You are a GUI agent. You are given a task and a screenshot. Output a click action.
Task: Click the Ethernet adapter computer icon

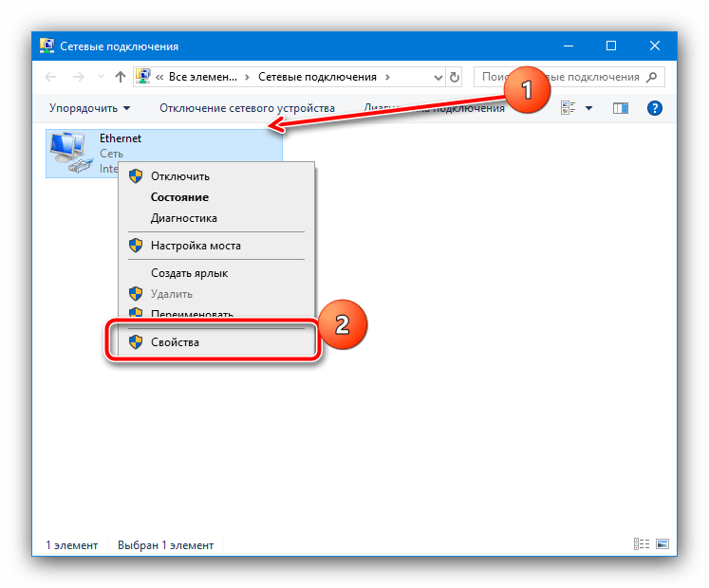pyautogui.click(x=69, y=153)
